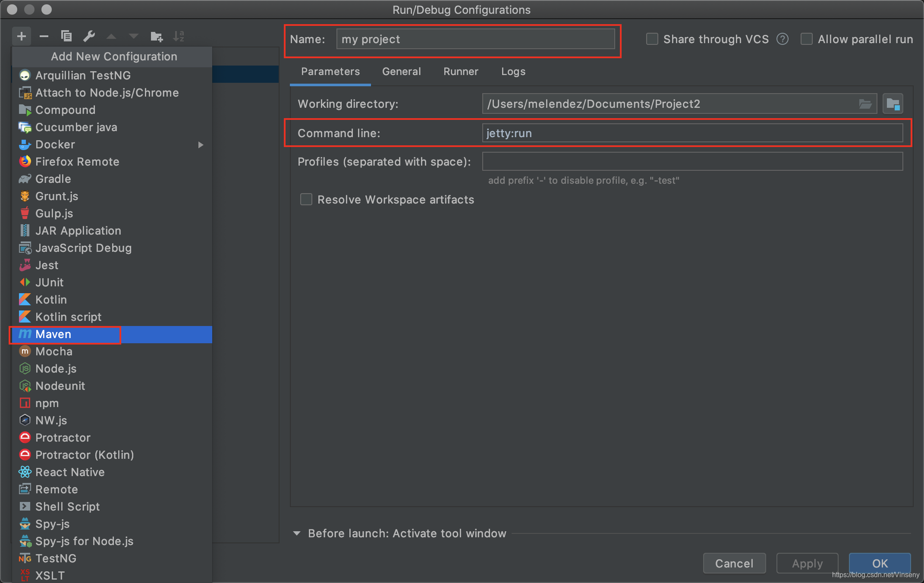Switch to the General tab

401,71
